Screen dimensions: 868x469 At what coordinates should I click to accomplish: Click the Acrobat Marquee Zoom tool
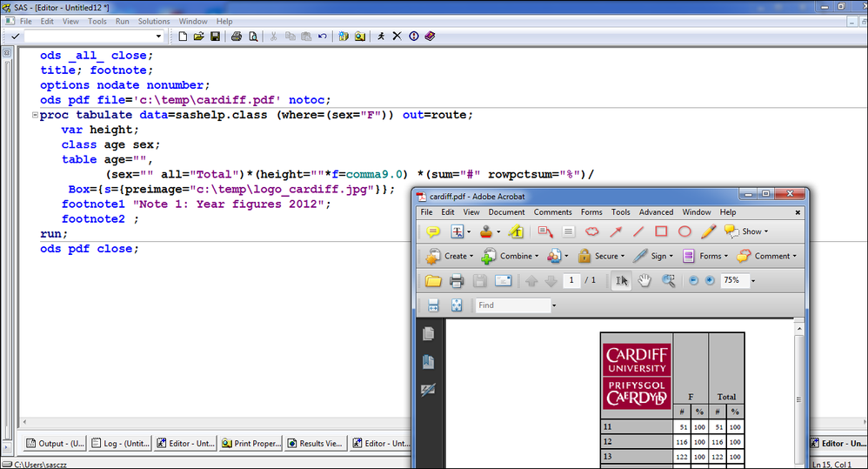click(668, 280)
